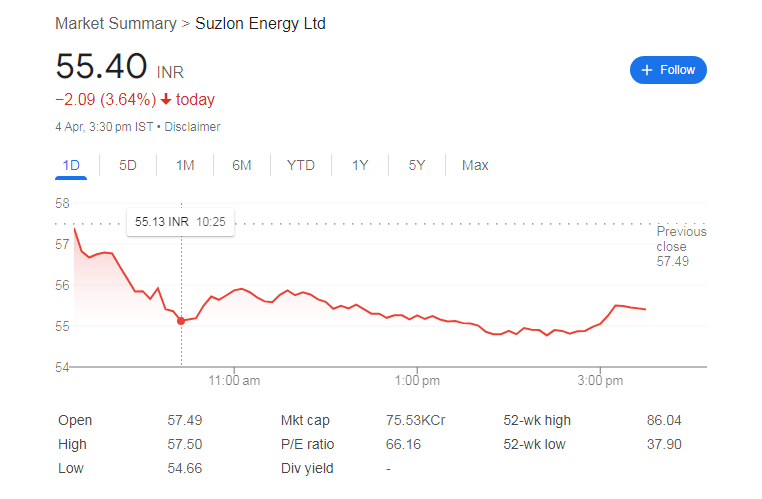This screenshot has height=499, width=762.
Task: Click the Previous close label
Action: pyautogui.click(x=681, y=239)
